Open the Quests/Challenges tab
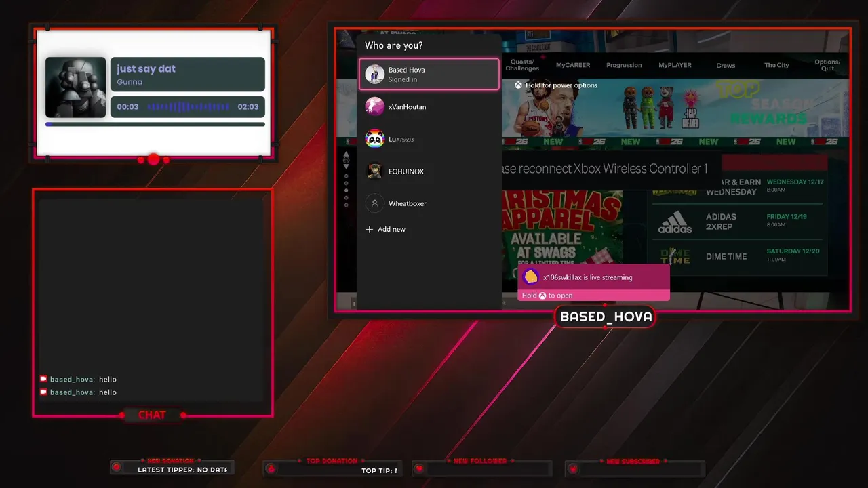Image resolution: width=868 pixels, height=488 pixels. 522,65
